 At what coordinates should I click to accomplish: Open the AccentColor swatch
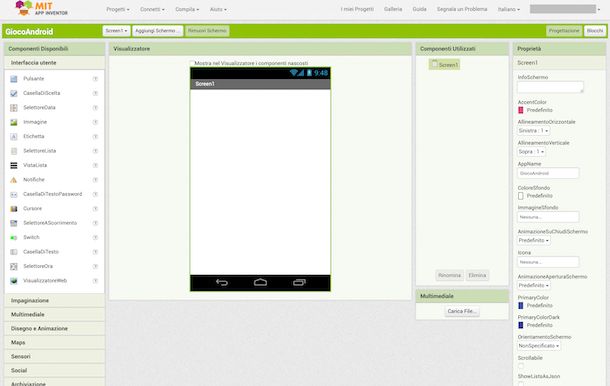click(521, 111)
